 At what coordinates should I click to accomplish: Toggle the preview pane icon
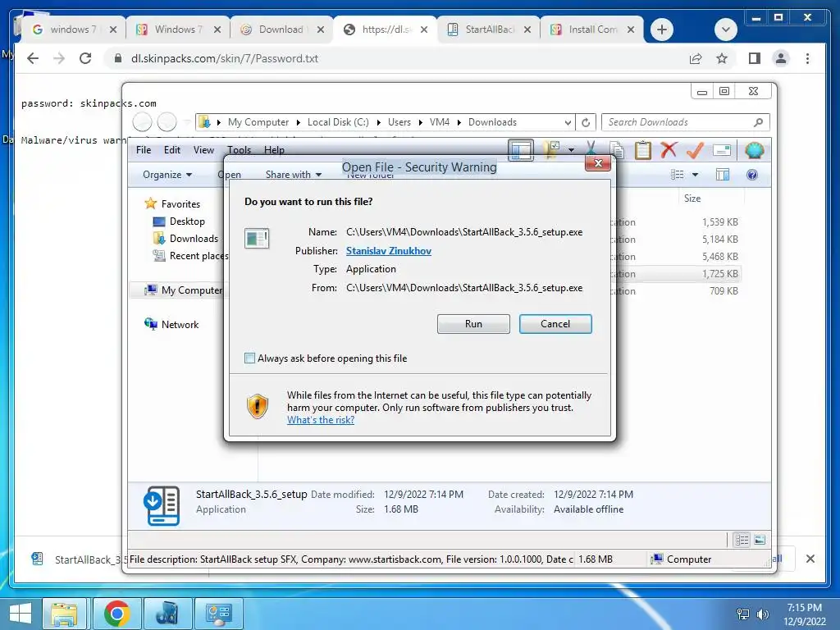723,175
